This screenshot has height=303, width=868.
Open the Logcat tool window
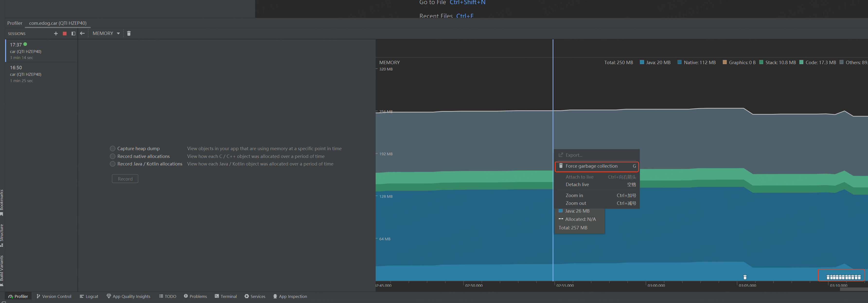89,296
